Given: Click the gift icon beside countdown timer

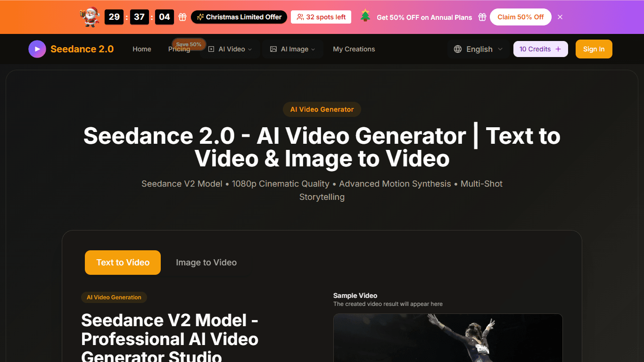Looking at the screenshot, I should click(182, 17).
